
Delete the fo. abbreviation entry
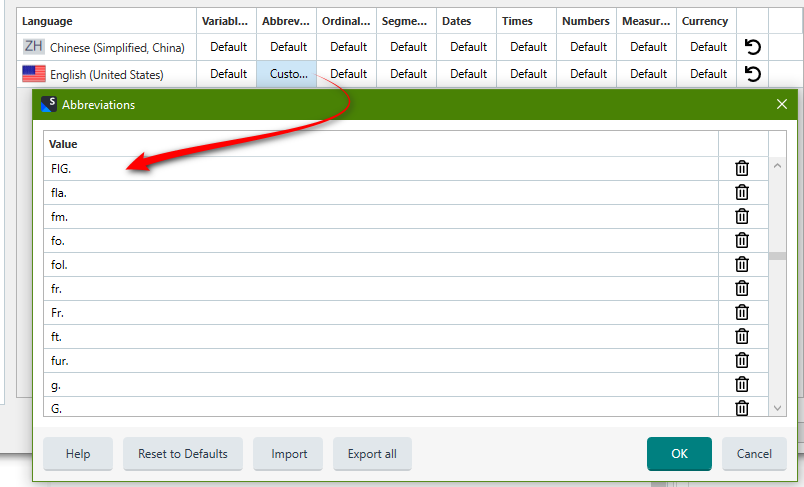[x=742, y=240]
